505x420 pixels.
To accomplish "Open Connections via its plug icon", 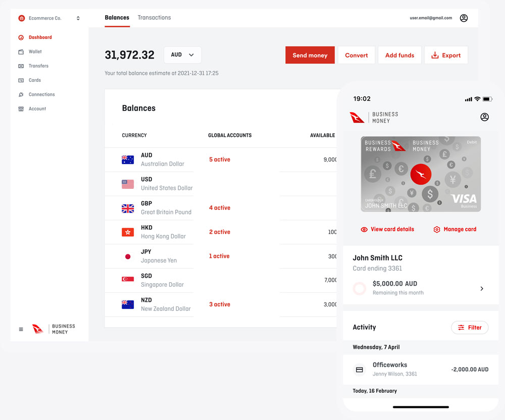I will coord(21,94).
